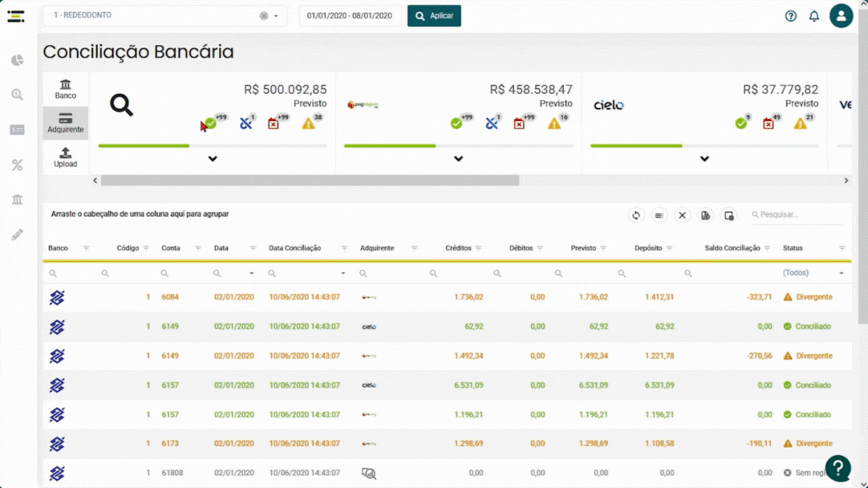Viewport: 868px width, 488px height.
Task: Click account number 61808
Action: (x=172, y=473)
